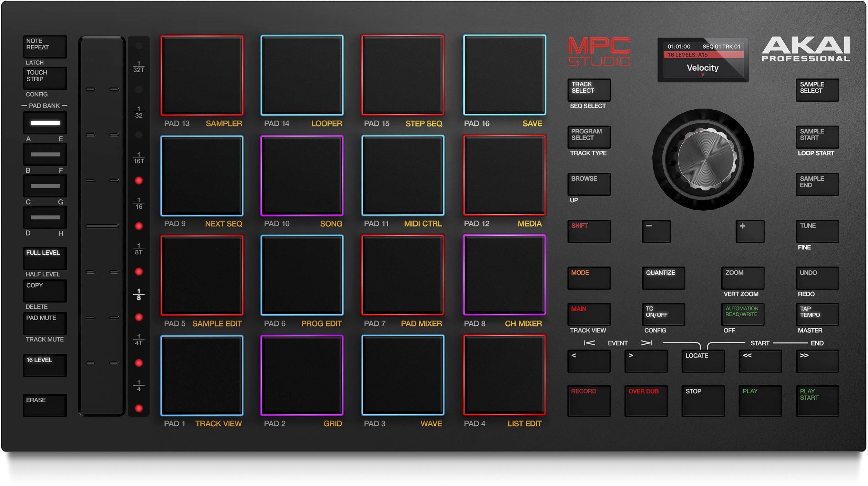Click the PLAY START button
This screenshot has height=486, width=868.
[817, 401]
